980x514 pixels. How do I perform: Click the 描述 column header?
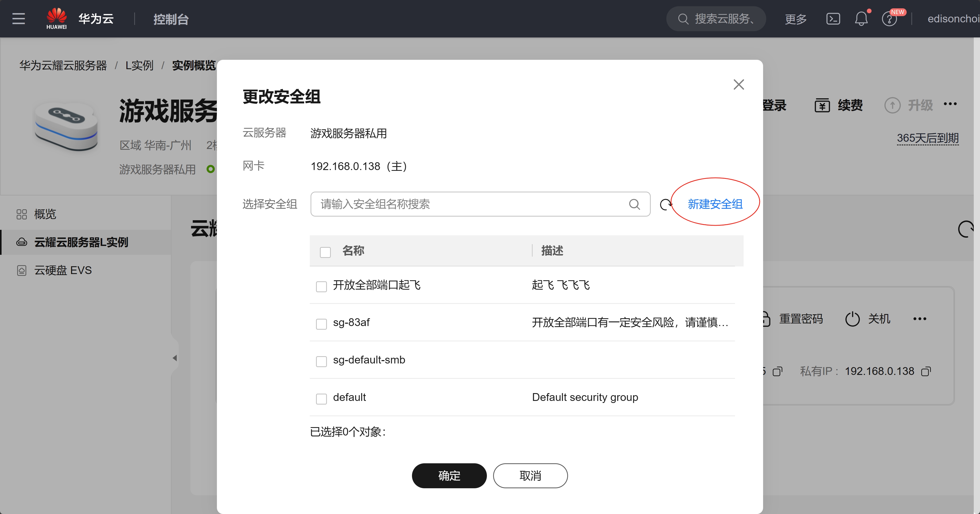click(x=552, y=251)
